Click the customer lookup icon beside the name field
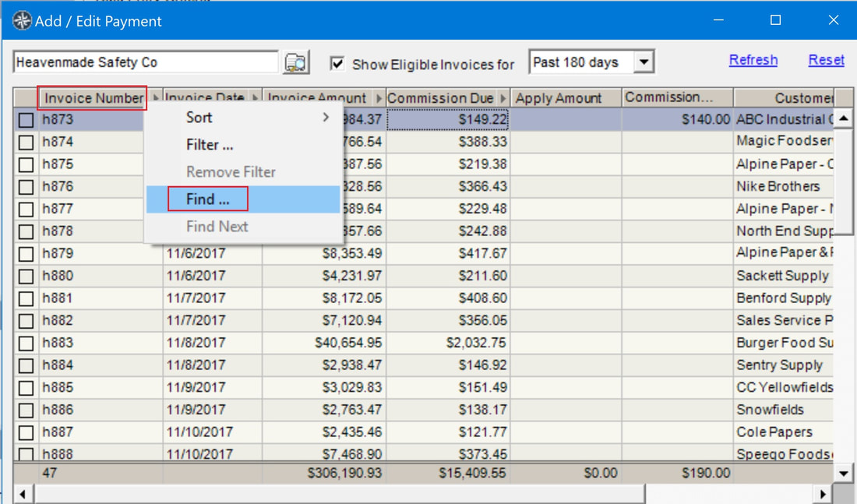The height and width of the screenshot is (504, 857). [x=296, y=62]
